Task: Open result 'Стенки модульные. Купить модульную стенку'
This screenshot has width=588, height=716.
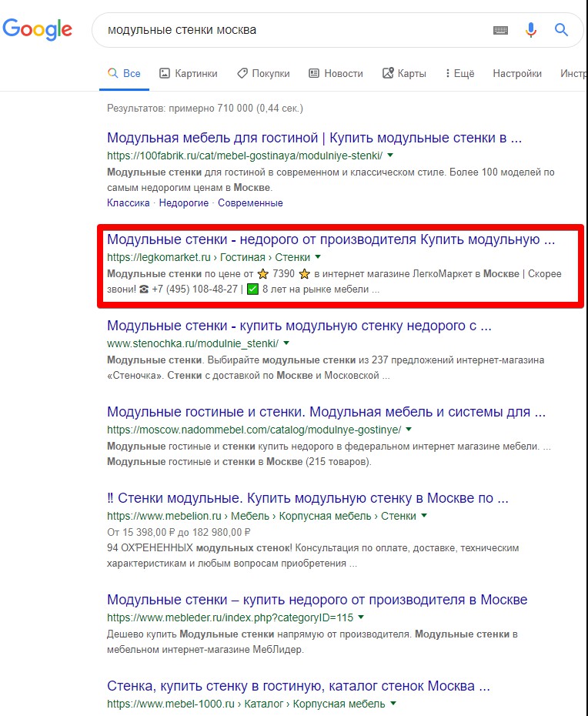Action: tap(308, 498)
